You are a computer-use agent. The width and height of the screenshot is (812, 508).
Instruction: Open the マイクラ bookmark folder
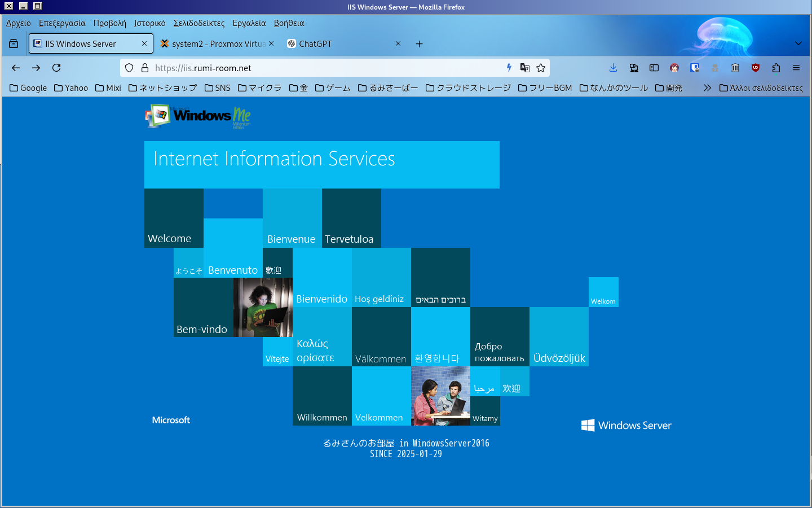click(x=259, y=87)
